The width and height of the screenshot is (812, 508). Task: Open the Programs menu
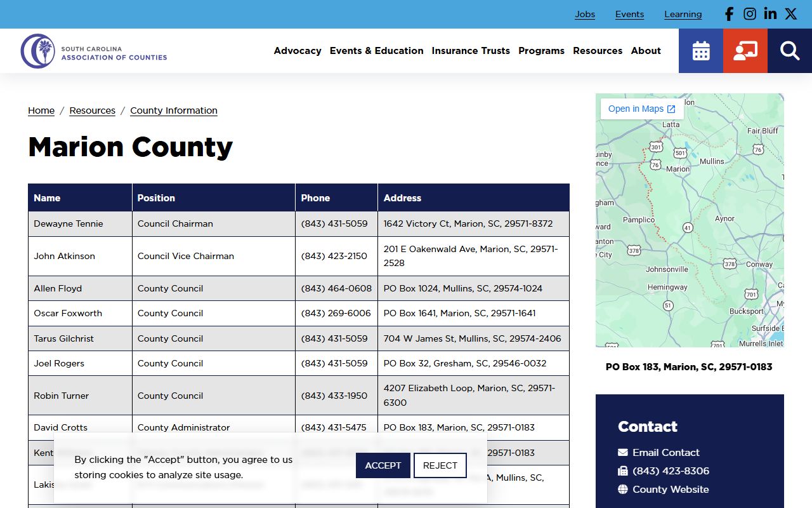point(541,51)
